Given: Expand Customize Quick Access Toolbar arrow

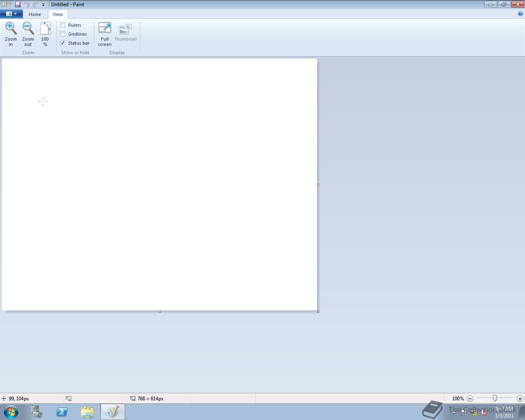Looking at the screenshot, I should [x=43, y=5].
